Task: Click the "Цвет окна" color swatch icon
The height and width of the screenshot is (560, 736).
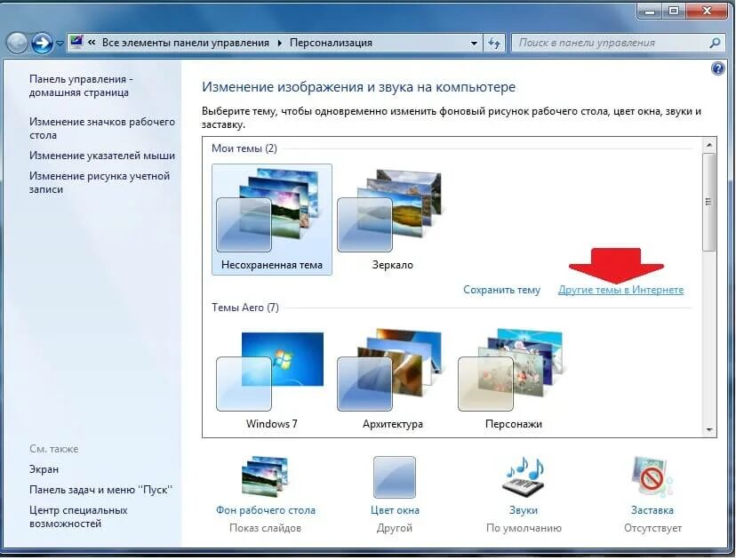Action: [395, 477]
